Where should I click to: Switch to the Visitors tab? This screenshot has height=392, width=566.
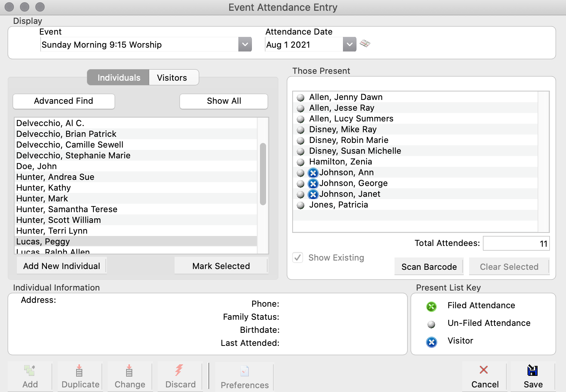pos(172,78)
